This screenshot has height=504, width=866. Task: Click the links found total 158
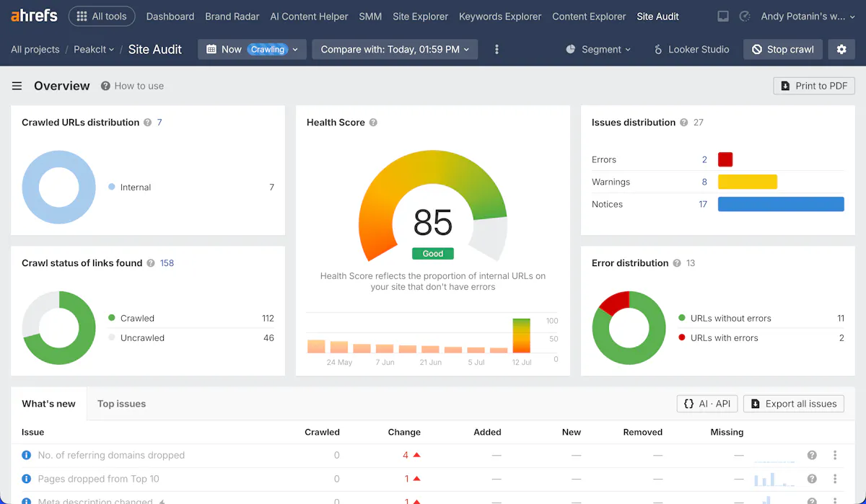(167, 263)
